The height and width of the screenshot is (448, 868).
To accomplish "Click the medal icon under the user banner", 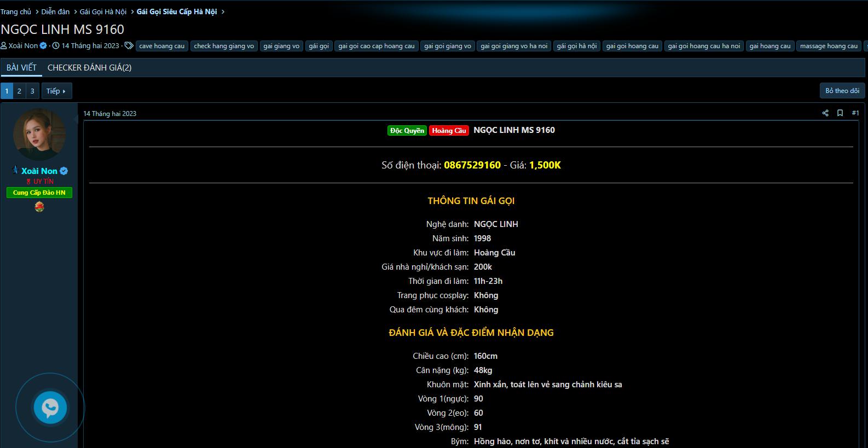I will [x=39, y=207].
